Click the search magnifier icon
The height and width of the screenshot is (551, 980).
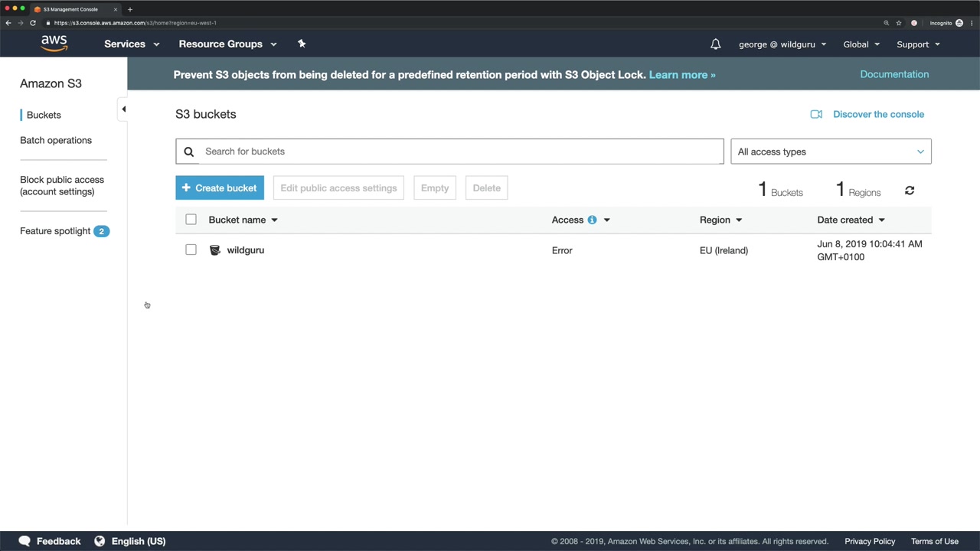pyautogui.click(x=188, y=152)
